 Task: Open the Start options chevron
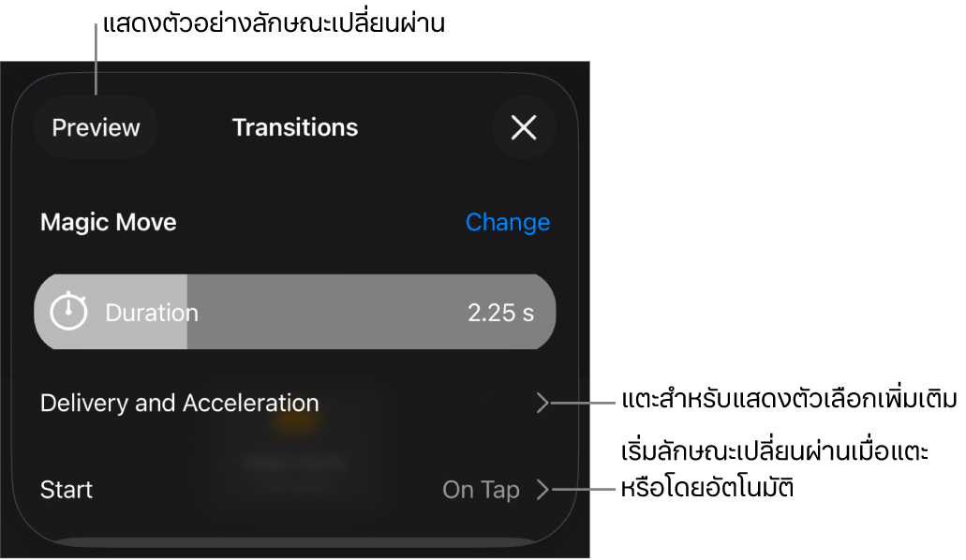542,490
